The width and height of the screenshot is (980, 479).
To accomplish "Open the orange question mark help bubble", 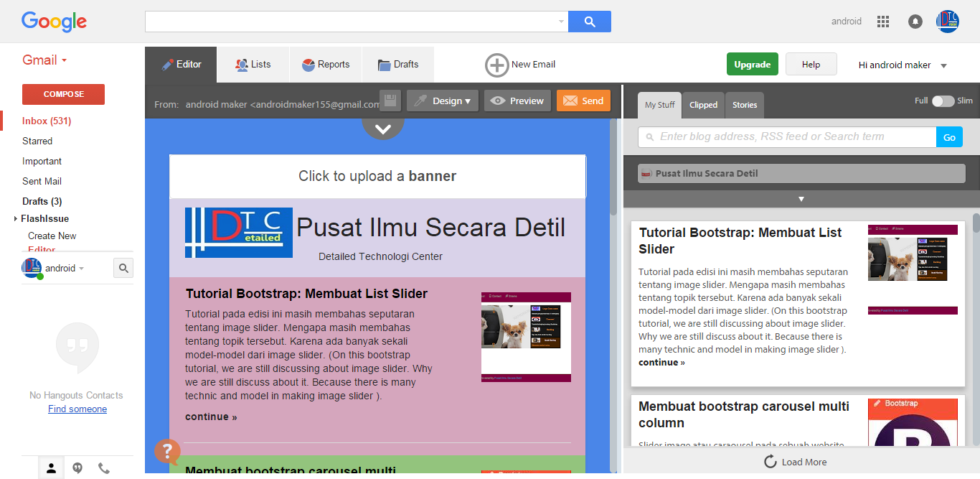I will click(166, 452).
